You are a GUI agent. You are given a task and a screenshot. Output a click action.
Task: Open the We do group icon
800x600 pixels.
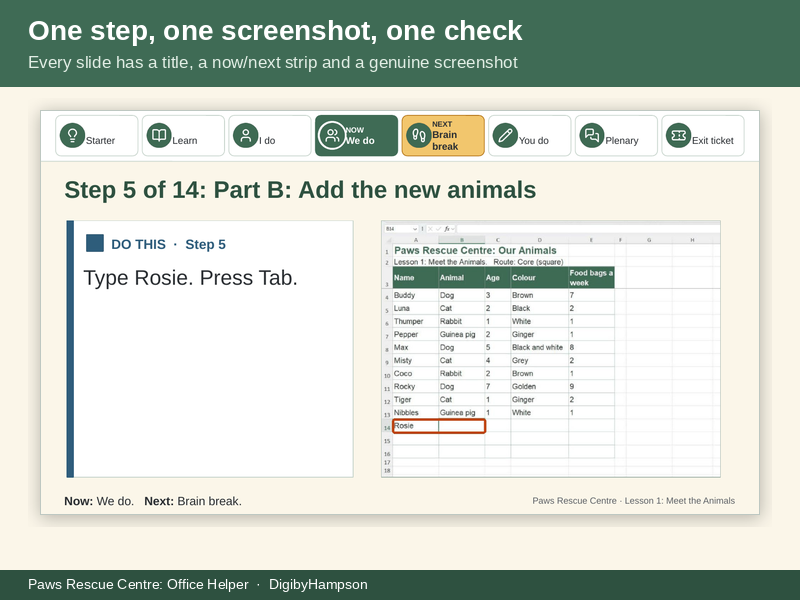pyautogui.click(x=332, y=135)
